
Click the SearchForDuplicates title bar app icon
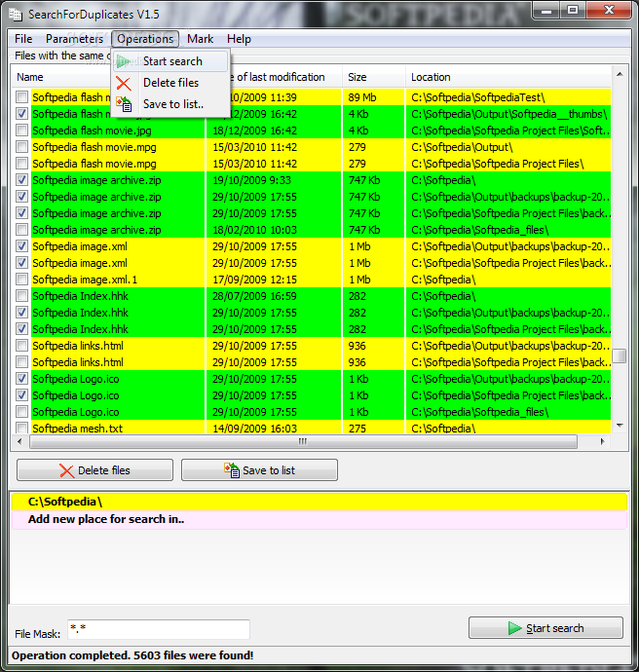[16, 15]
